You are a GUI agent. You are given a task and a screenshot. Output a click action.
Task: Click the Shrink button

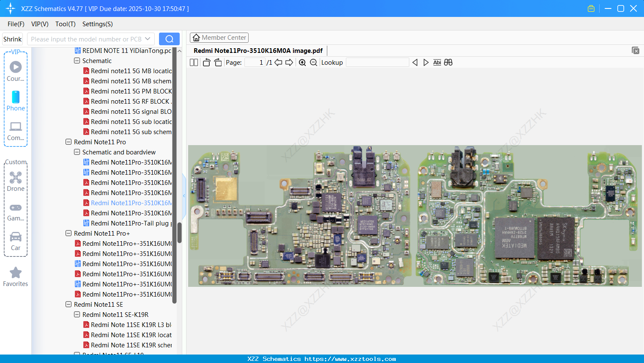click(13, 39)
